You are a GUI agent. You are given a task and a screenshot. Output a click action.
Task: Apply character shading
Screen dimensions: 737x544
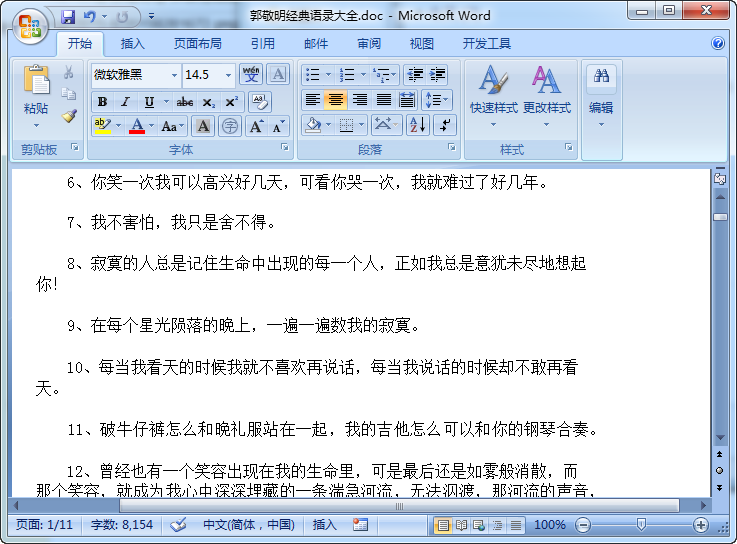(203, 126)
